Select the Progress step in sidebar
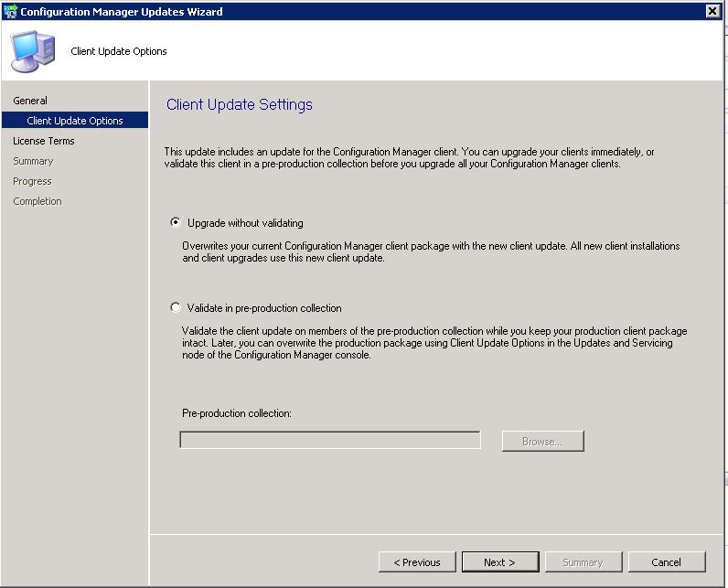The width and height of the screenshot is (728, 588). click(32, 181)
